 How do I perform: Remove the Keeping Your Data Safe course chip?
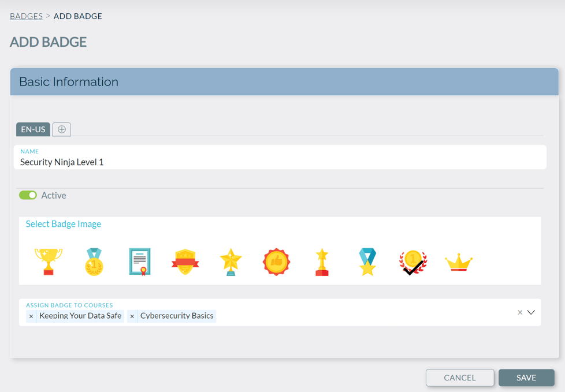click(x=32, y=316)
